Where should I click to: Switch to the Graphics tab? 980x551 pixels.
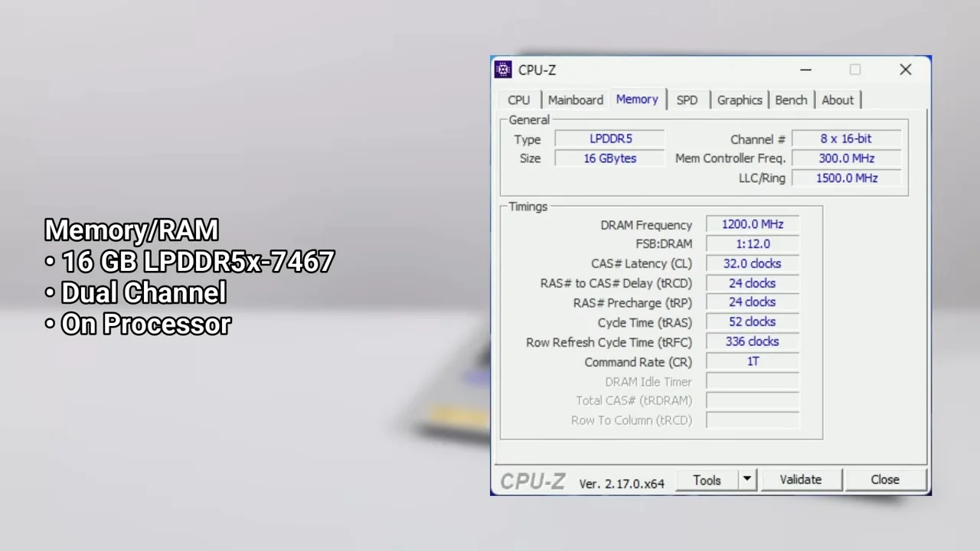tap(740, 100)
